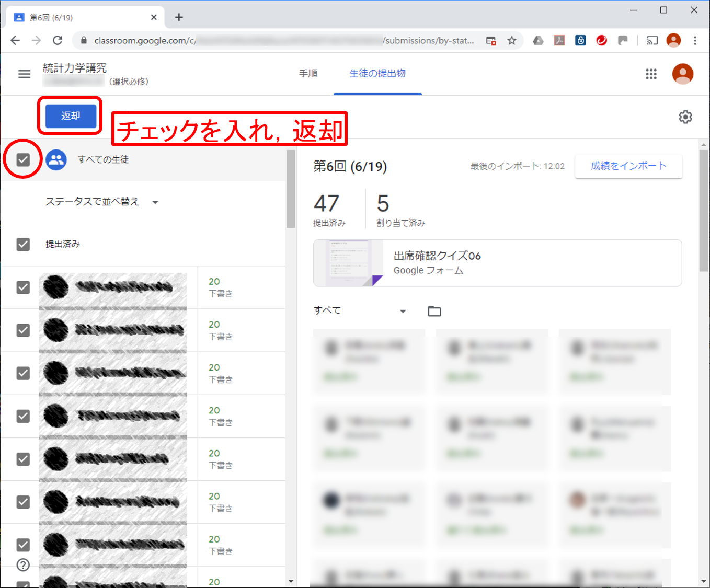The height and width of the screenshot is (588, 710).
Task: Uncheck the sixth student row checkbox
Action: pos(23,502)
